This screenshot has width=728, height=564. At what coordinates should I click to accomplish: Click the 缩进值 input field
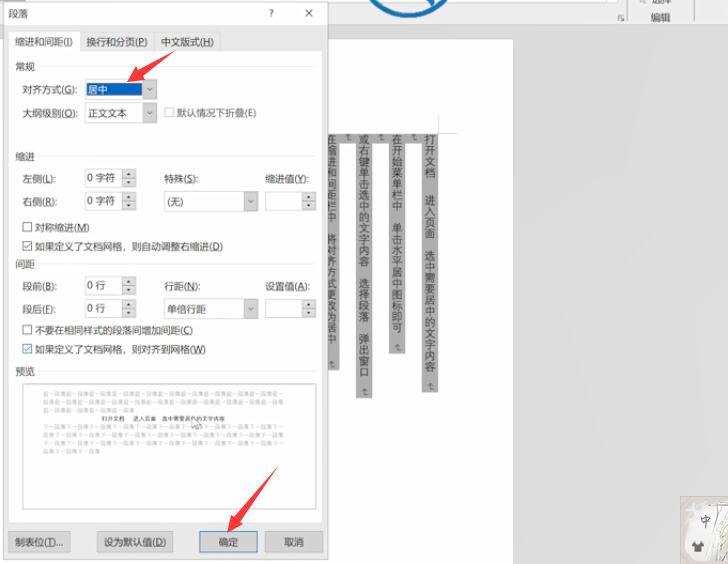tap(284, 201)
